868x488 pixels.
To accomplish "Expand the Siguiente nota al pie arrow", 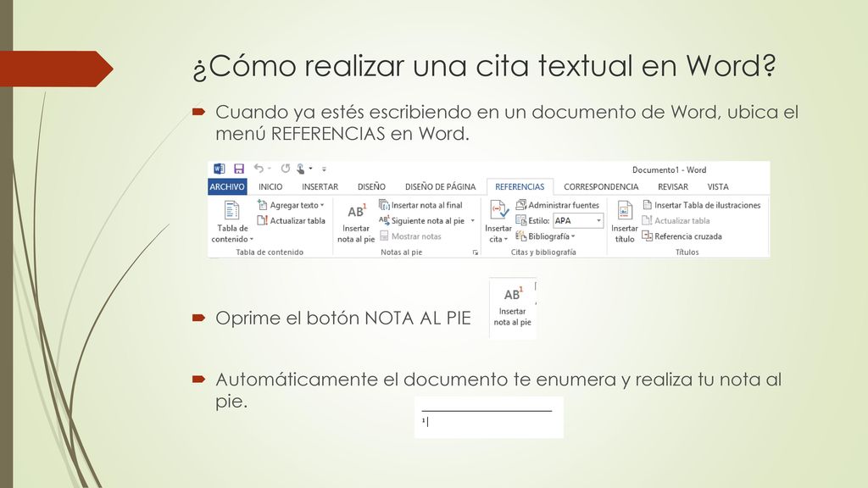I will (x=473, y=221).
